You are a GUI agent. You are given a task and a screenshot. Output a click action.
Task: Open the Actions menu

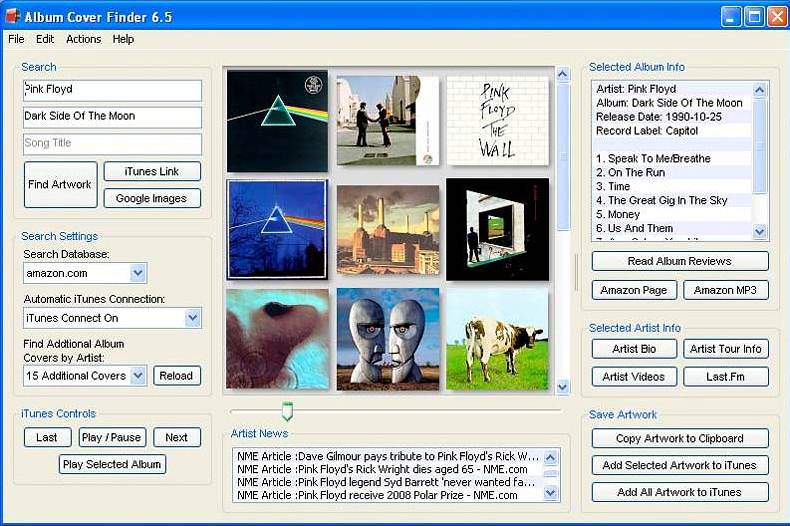coord(84,39)
